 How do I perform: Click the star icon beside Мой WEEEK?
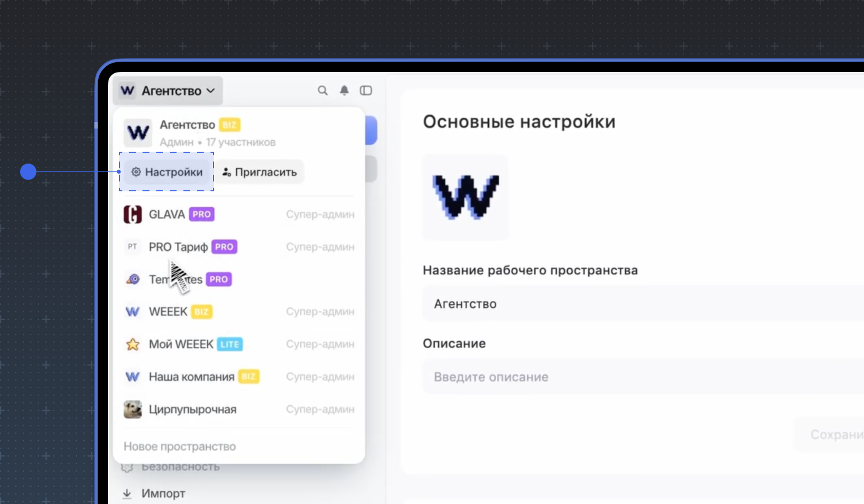(132, 344)
